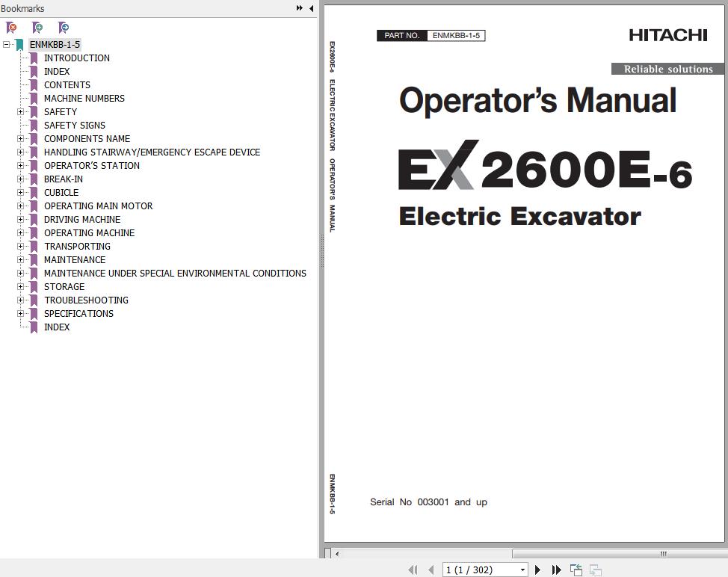Click the HITACHI logo text on the page
The image size is (728, 577).
click(668, 35)
